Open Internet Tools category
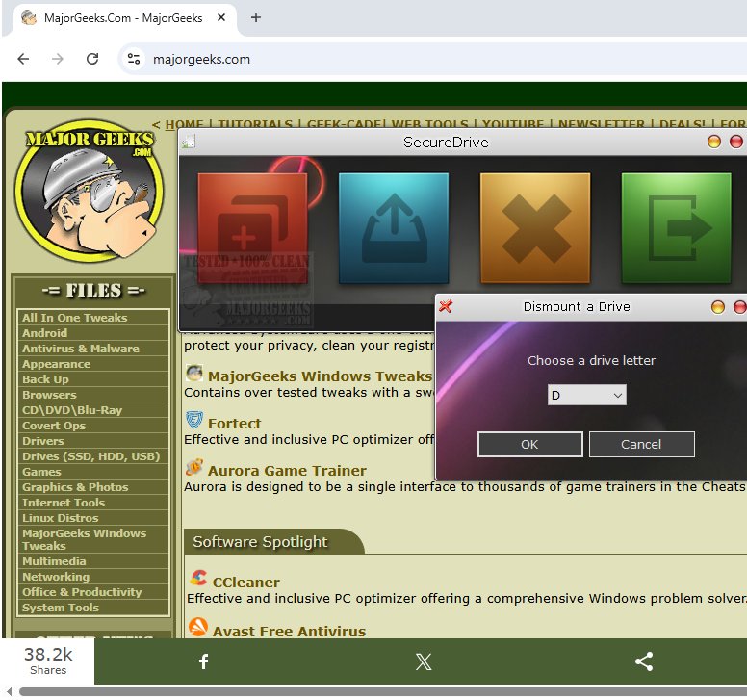The height and width of the screenshot is (700, 747). [64, 503]
